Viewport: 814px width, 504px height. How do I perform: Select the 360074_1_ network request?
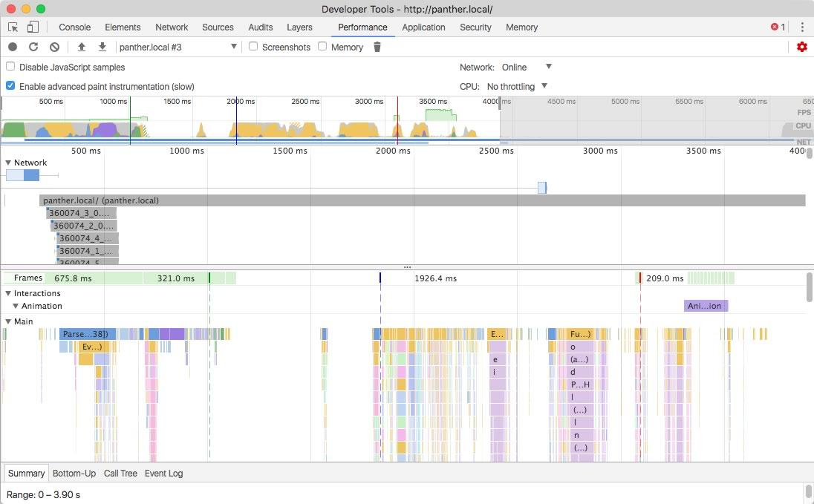(x=88, y=251)
